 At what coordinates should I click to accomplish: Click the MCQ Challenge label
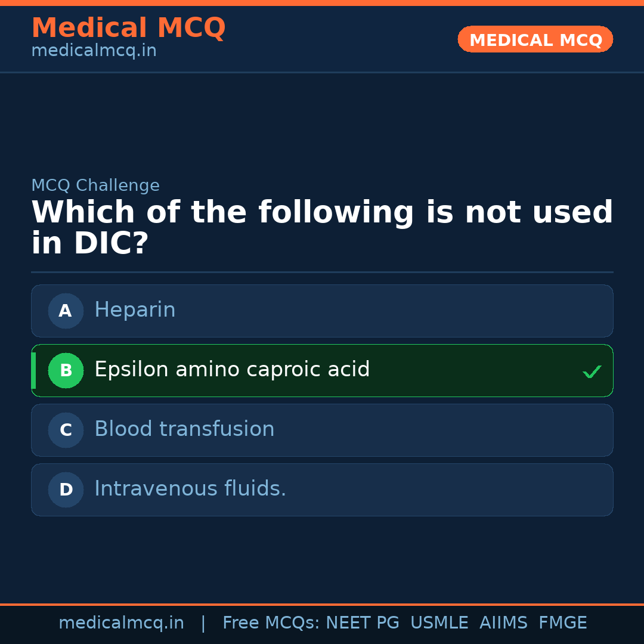(x=95, y=185)
